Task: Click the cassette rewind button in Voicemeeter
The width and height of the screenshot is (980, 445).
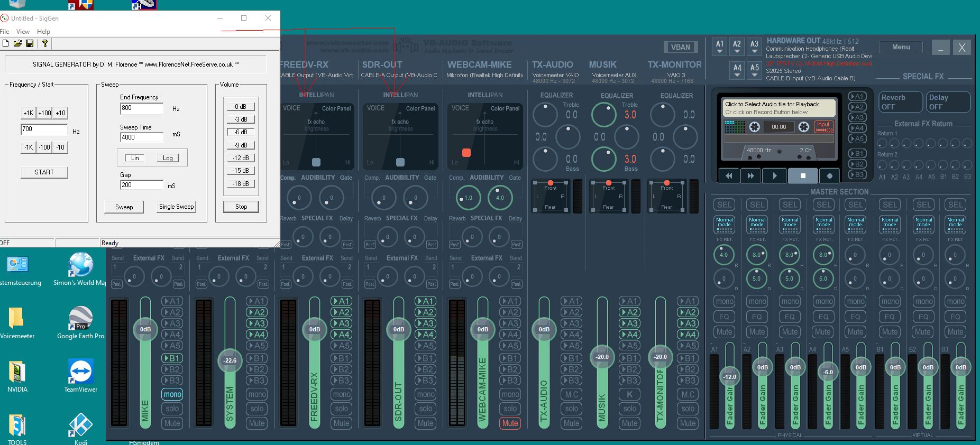Action: [x=729, y=176]
